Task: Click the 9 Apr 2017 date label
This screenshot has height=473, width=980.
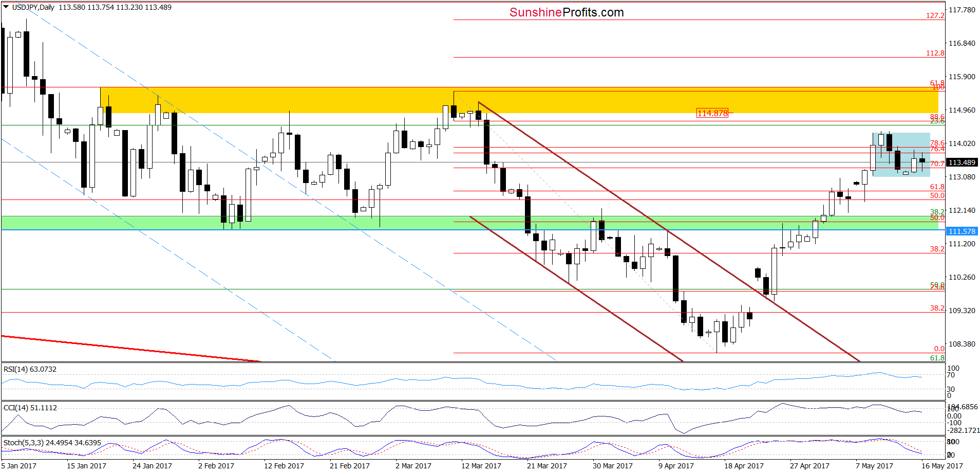Action: pyautogui.click(x=676, y=466)
